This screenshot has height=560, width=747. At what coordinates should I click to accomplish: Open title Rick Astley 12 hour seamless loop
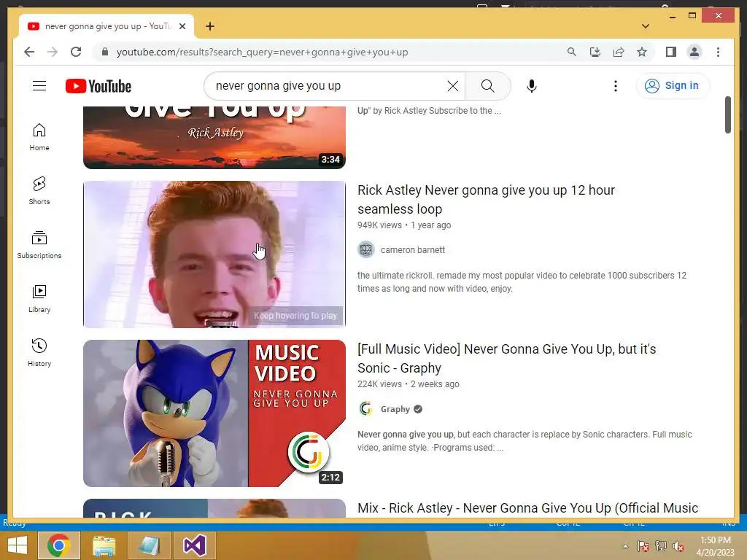click(x=486, y=200)
